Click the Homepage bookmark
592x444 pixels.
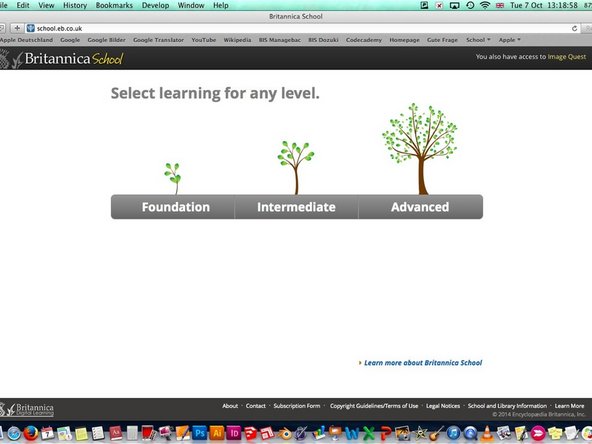click(x=404, y=40)
